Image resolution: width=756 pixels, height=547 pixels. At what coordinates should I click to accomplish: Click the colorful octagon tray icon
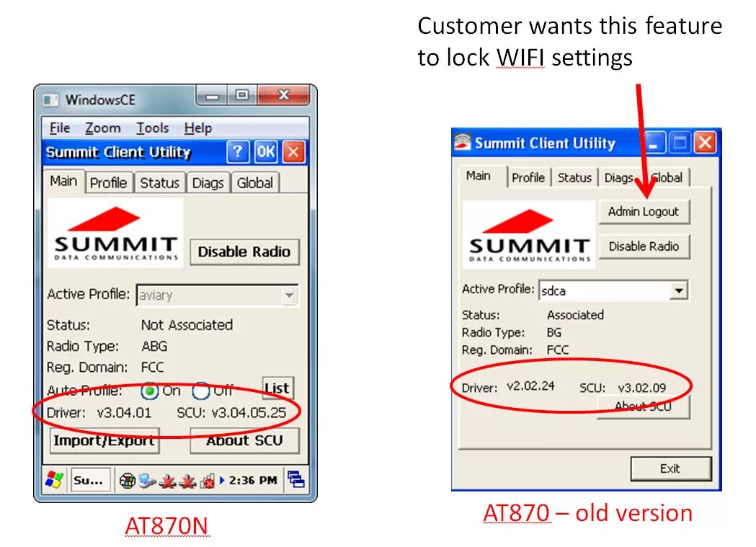[128, 481]
